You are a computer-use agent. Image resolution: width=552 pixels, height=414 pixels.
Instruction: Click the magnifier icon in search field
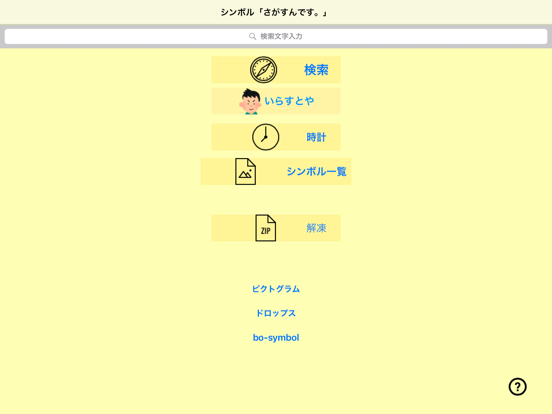coord(252,36)
